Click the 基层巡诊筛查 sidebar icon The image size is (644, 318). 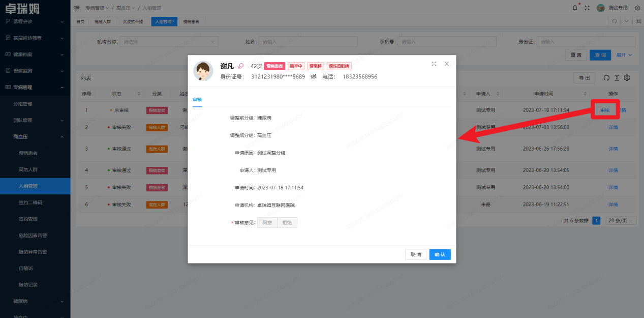point(8,38)
